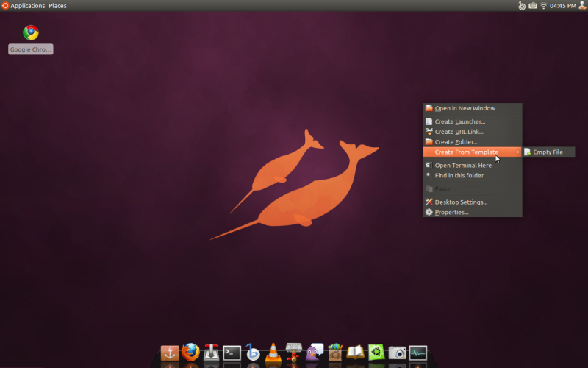Select Open in New Window
The width and height of the screenshot is (588, 368).
coord(473,108)
